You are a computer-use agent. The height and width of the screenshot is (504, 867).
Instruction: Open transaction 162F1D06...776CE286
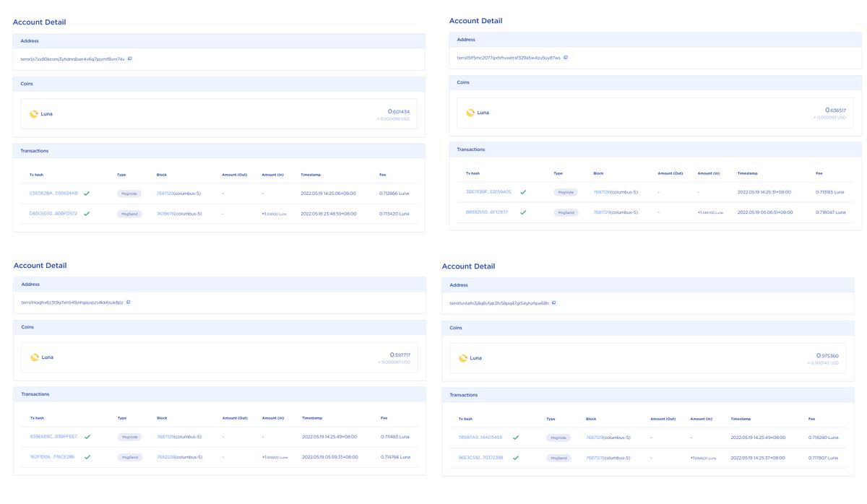tap(52, 457)
